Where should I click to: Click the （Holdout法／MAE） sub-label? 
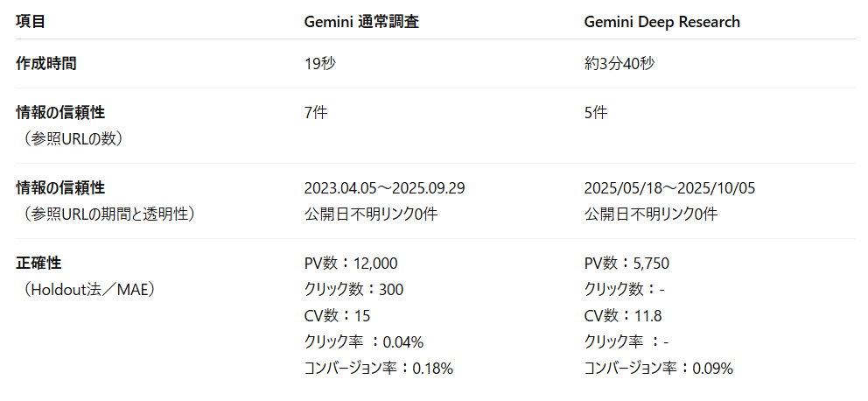[x=89, y=289]
